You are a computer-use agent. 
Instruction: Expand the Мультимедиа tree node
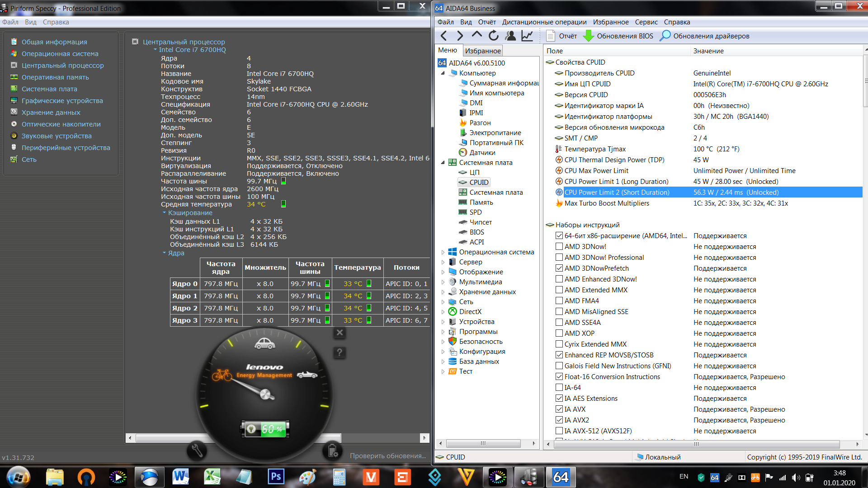(443, 282)
